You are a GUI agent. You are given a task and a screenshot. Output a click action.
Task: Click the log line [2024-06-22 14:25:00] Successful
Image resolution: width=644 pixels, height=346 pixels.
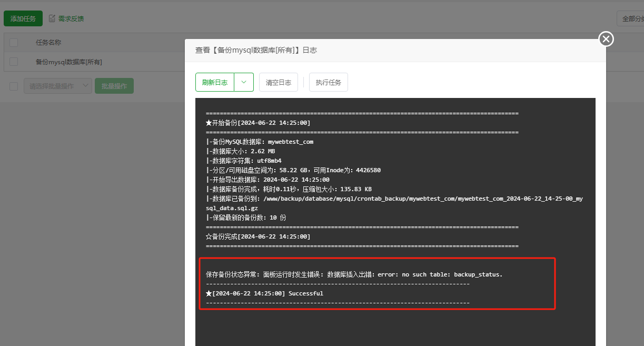(x=264, y=293)
